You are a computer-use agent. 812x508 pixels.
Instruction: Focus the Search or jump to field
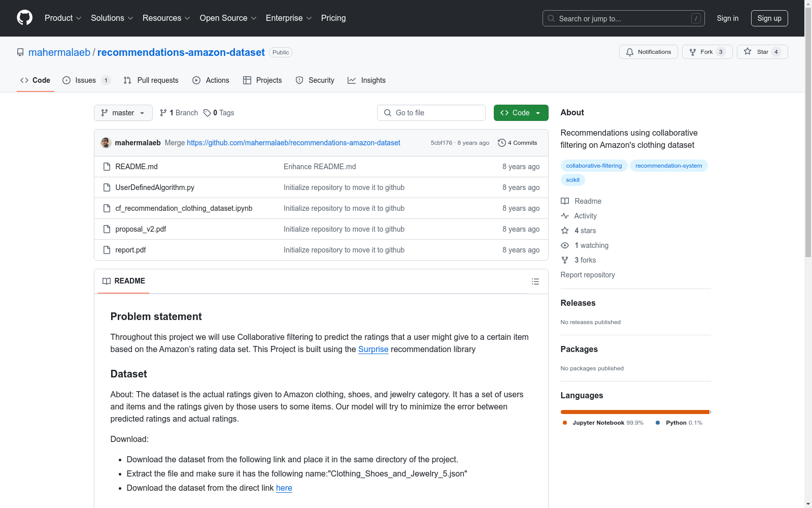coord(624,18)
